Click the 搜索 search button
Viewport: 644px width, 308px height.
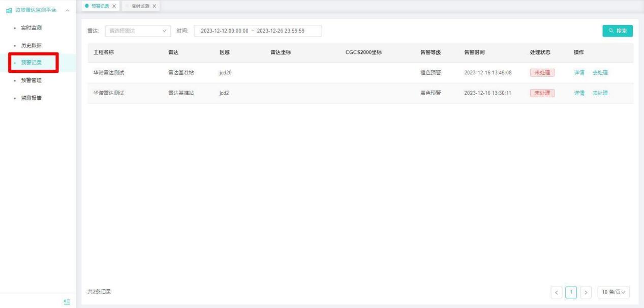click(x=618, y=31)
